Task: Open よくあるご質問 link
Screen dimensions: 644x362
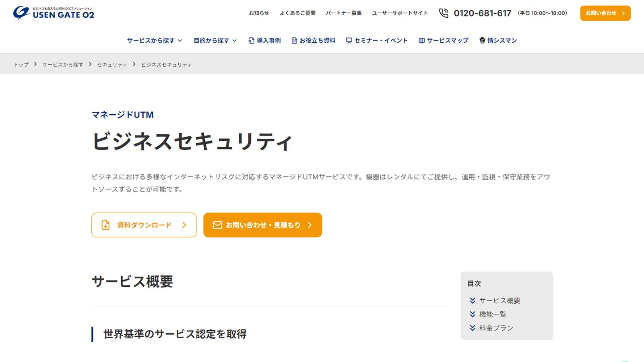Action: point(297,13)
